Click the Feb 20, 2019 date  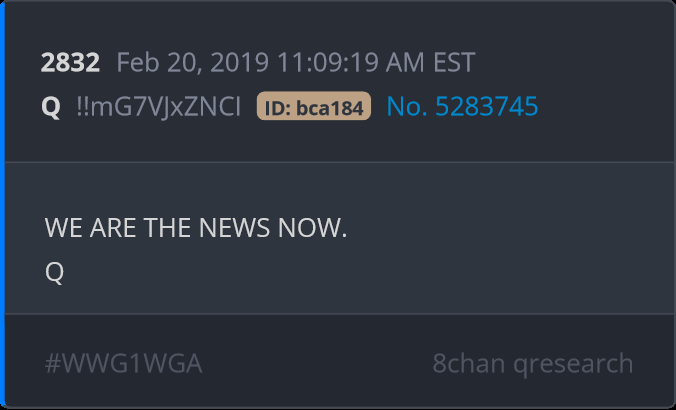193,63
